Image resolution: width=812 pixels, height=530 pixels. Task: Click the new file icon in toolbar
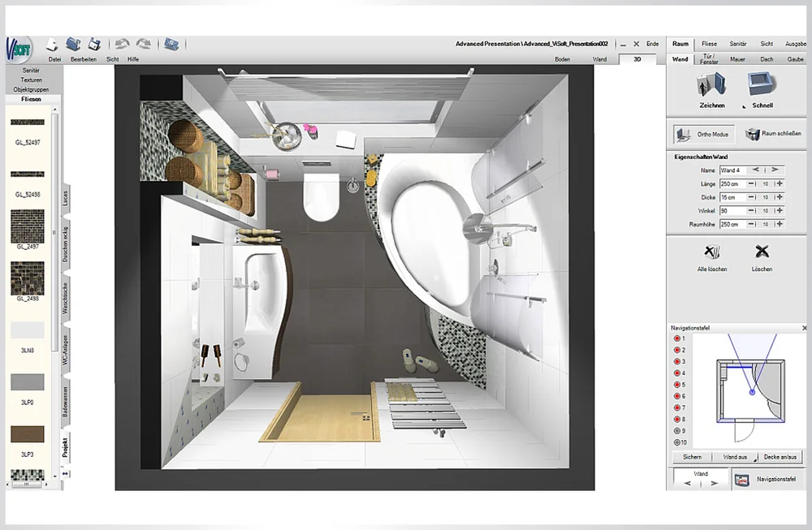tap(53, 44)
